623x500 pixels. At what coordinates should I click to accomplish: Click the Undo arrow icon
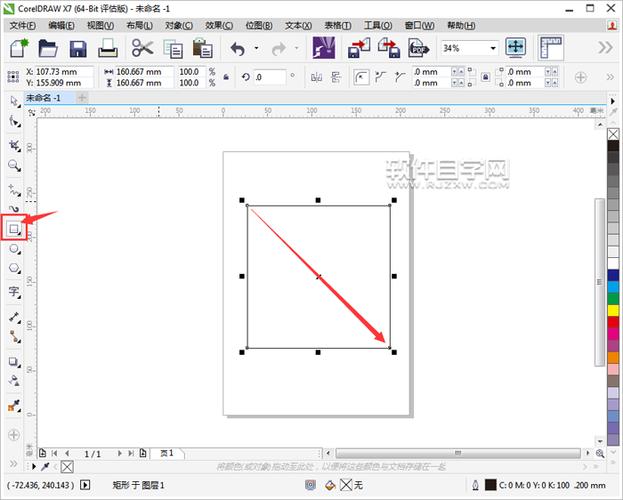pos(238,49)
